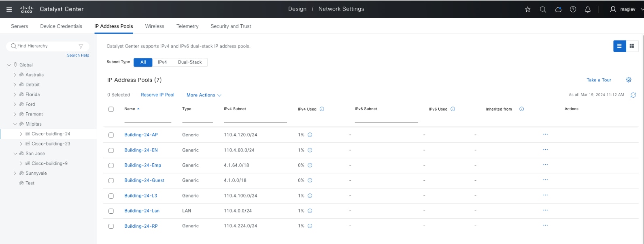Switch to grid card view
The height and width of the screenshot is (244, 644).
click(x=632, y=46)
